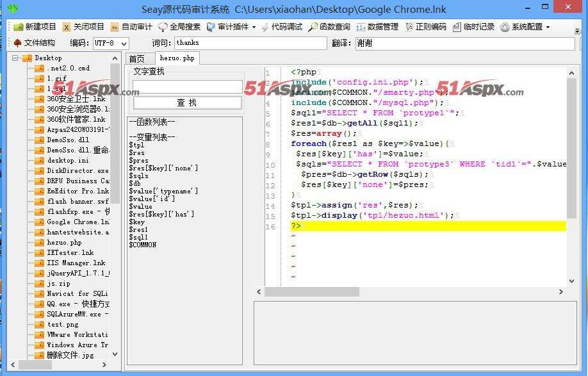Click $sqls in the variable list
This screenshot has width=588, height=376.
(138, 176)
